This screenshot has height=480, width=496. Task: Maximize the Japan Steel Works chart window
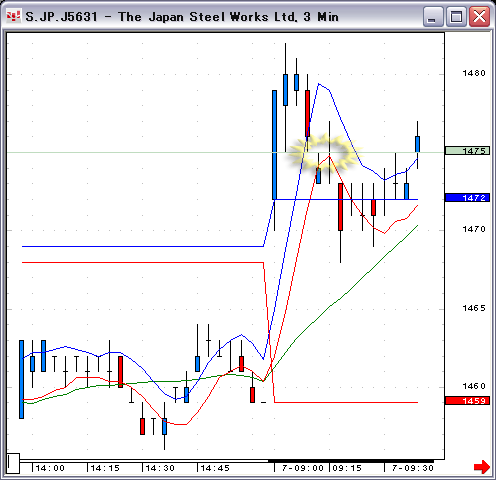tap(456, 17)
